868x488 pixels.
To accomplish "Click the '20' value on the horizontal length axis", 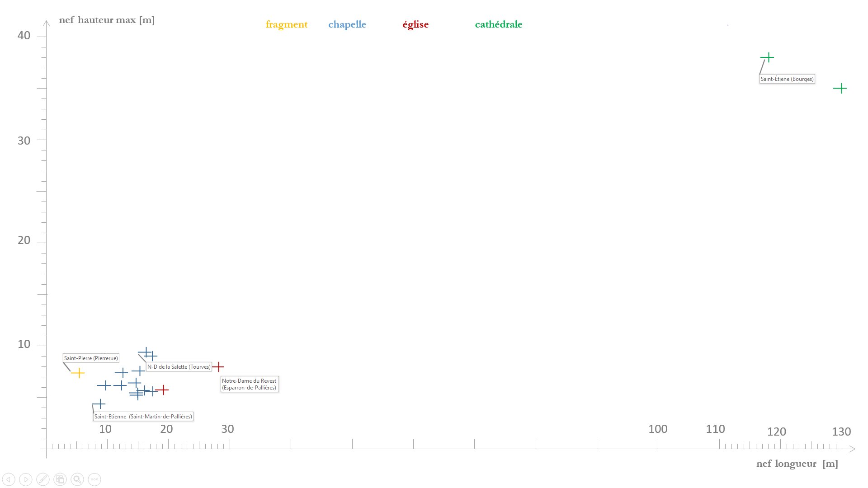I will coord(166,429).
